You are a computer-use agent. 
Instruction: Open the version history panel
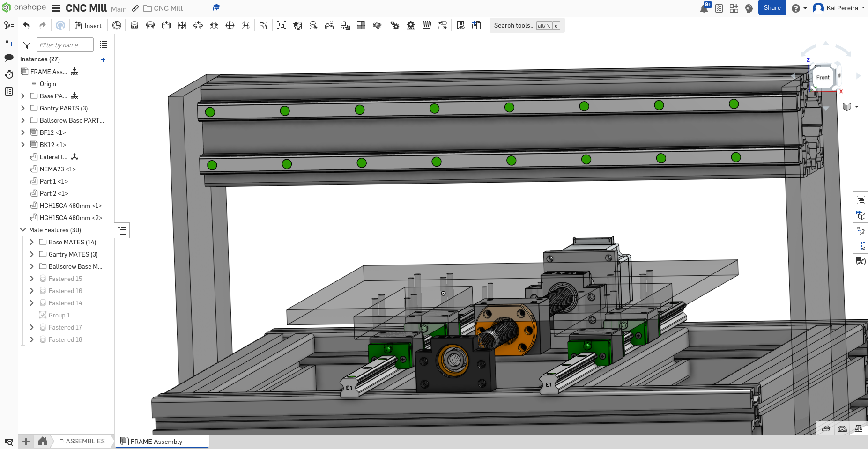coord(8,74)
